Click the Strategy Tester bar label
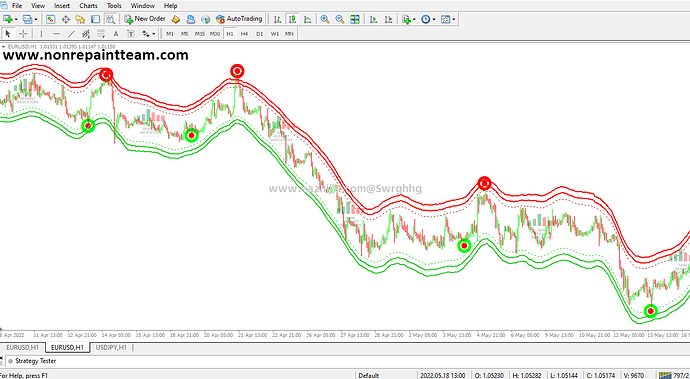Image resolution: width=690 pixels, height=379 pixels. point(36,361)
